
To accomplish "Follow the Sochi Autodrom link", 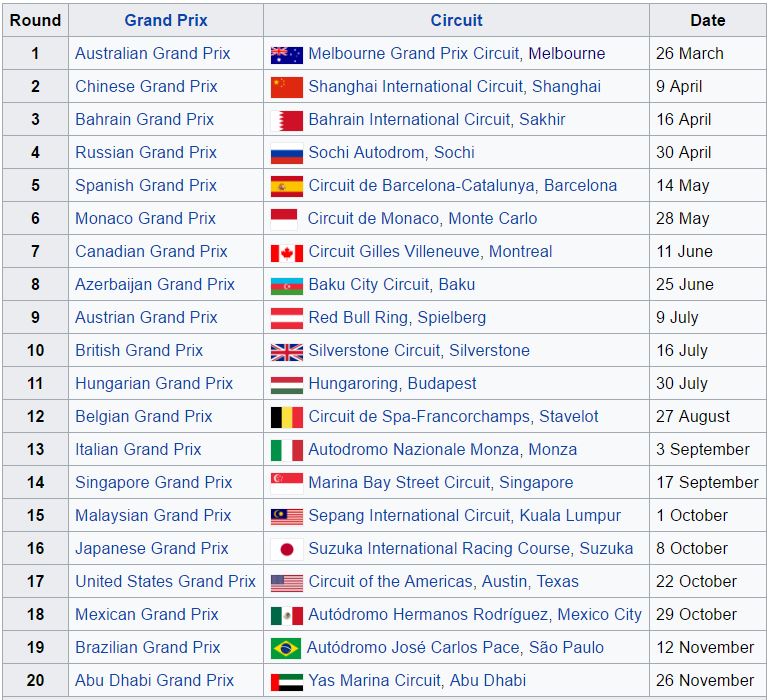I will (x=366, y=152).
